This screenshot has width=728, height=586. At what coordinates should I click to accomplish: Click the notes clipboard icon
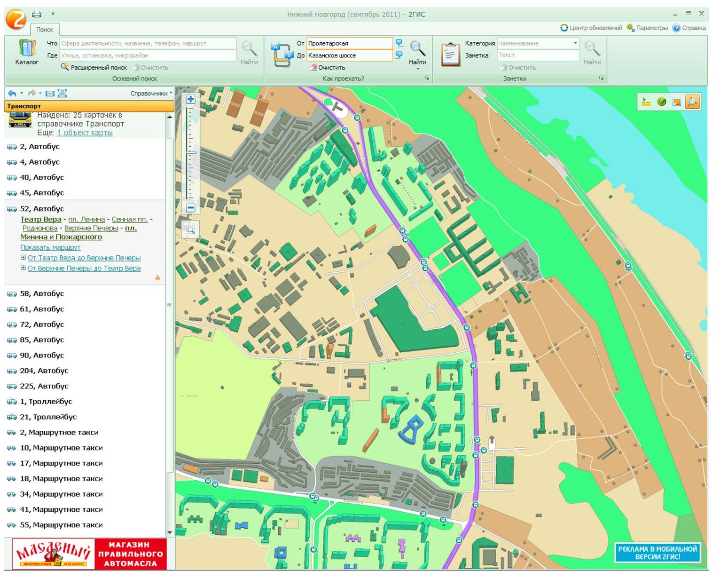click(x=450, y=55)
